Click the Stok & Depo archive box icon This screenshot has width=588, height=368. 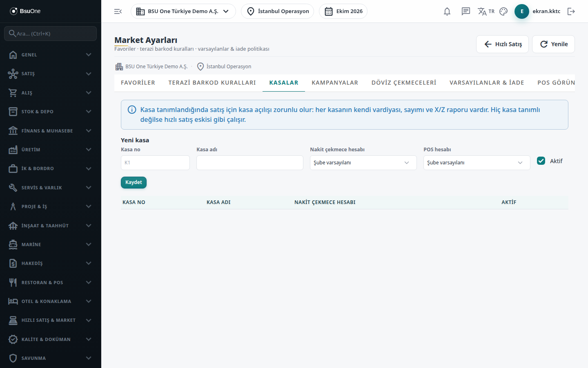click(13, 112)
